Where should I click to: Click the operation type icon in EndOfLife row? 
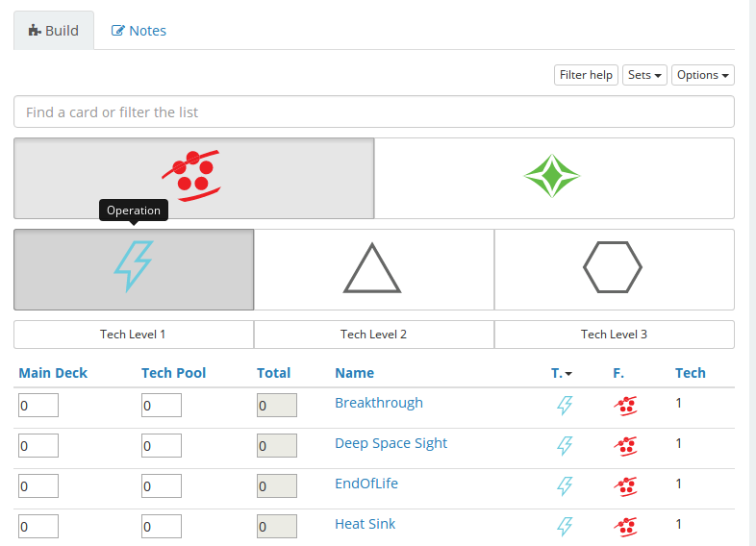[565, 486]
